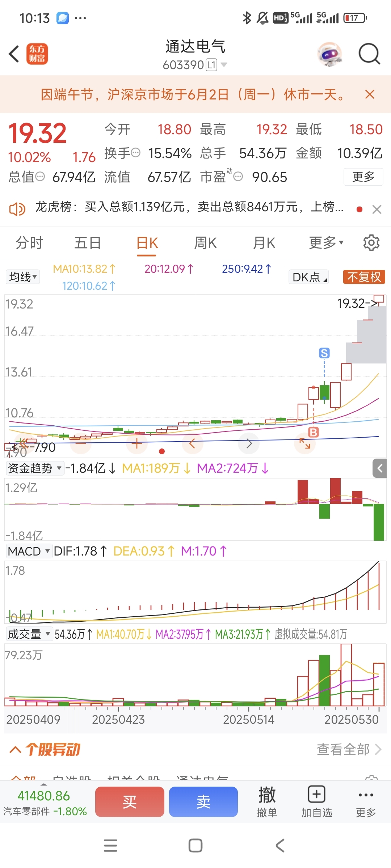The height and width of the screenshot is (868, 391).
Task: Open chart settings gear icon
Action: pyautogui.click(x=371, y=243)
